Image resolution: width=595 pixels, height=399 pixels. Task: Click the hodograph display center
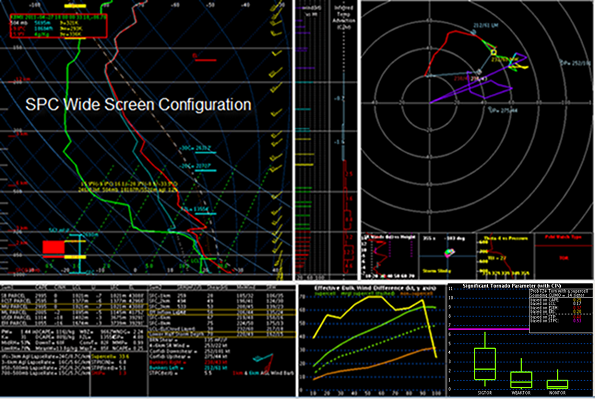click(430, 103)
